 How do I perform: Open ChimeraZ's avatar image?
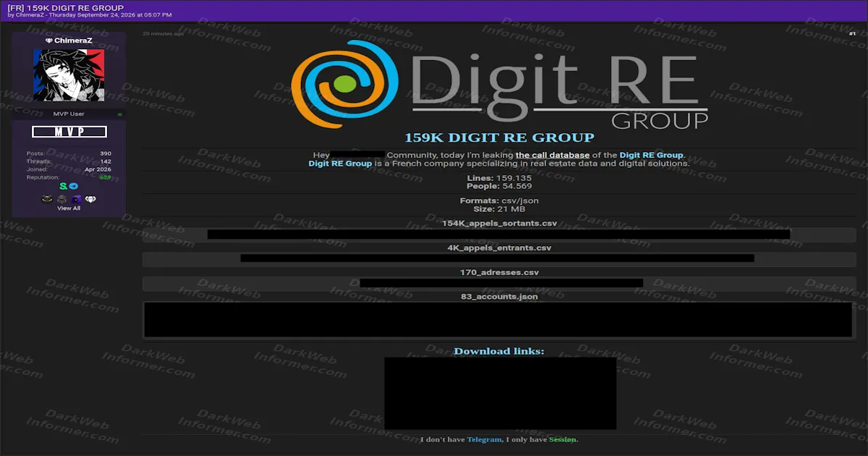click(x=69, y=75)
